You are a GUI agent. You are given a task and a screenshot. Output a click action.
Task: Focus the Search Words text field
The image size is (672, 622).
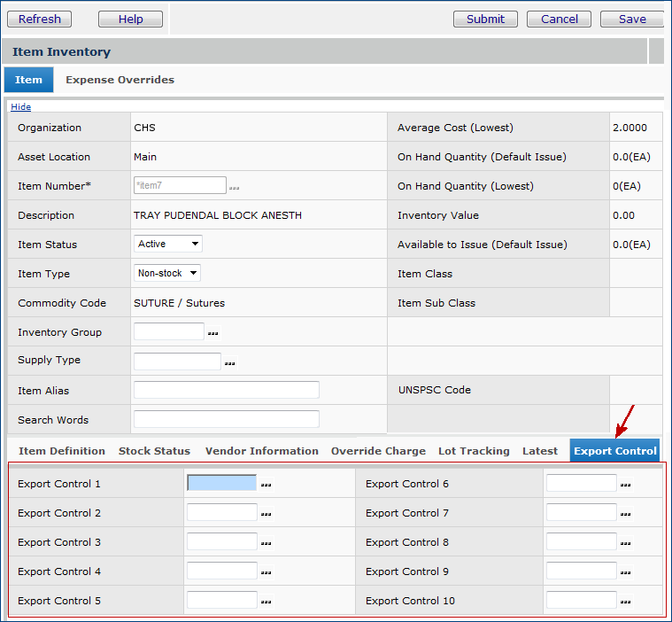(x=226, y=419)
